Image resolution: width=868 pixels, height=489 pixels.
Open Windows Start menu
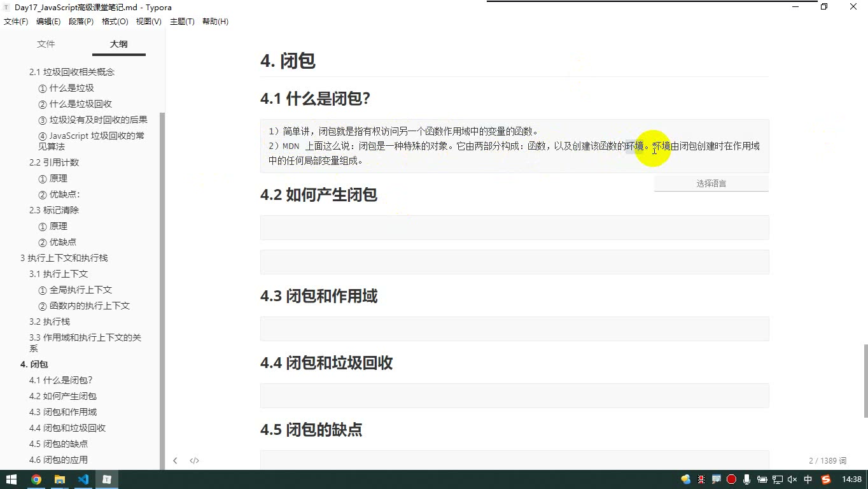pyautogui.click(x=11, y=479)
